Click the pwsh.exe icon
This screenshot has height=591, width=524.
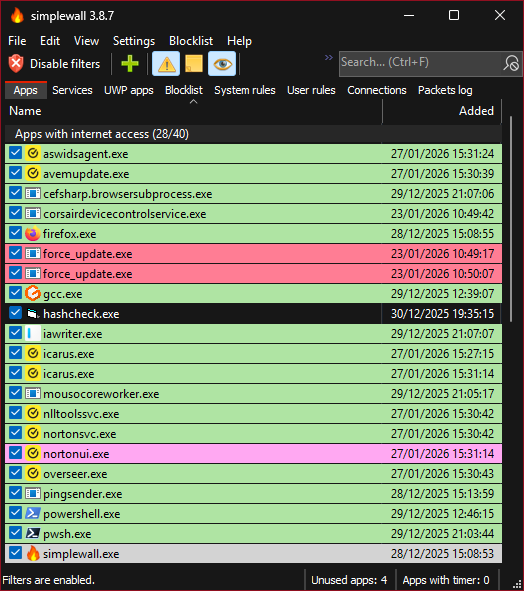tap(33, 533)
